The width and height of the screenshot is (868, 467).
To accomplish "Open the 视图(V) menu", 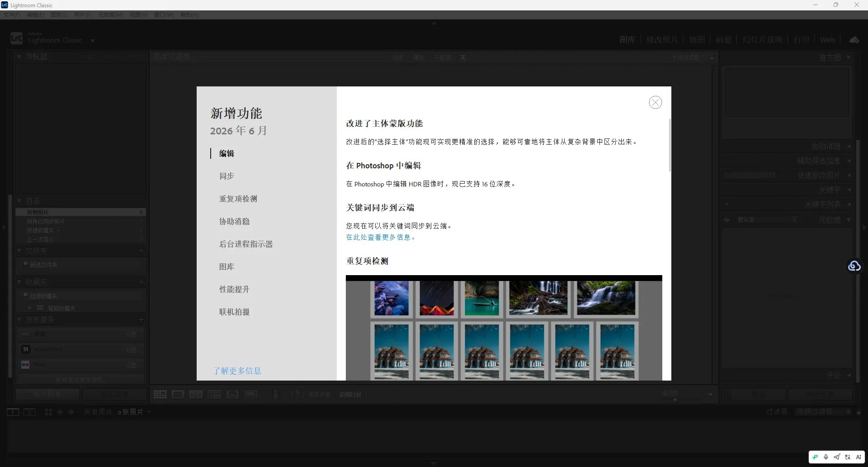I will 139,14.
